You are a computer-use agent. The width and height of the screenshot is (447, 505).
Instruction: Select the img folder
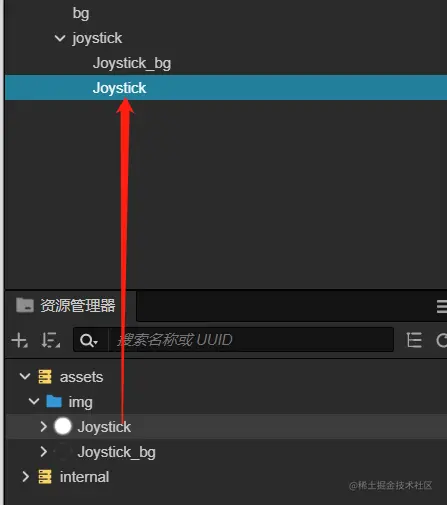(x=80, y=402)
